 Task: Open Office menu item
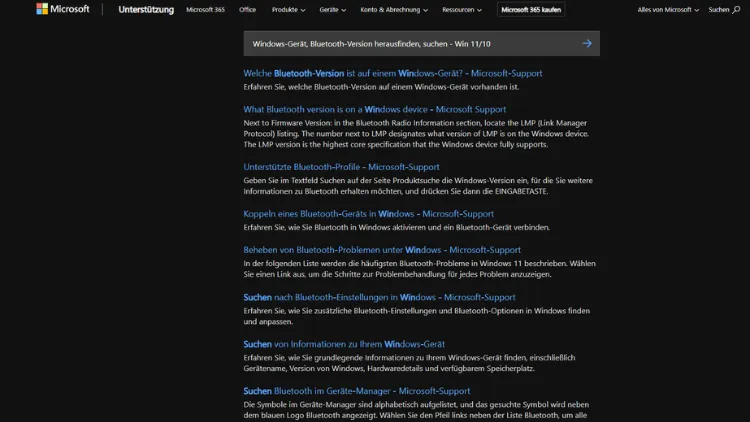pos(247,10)
